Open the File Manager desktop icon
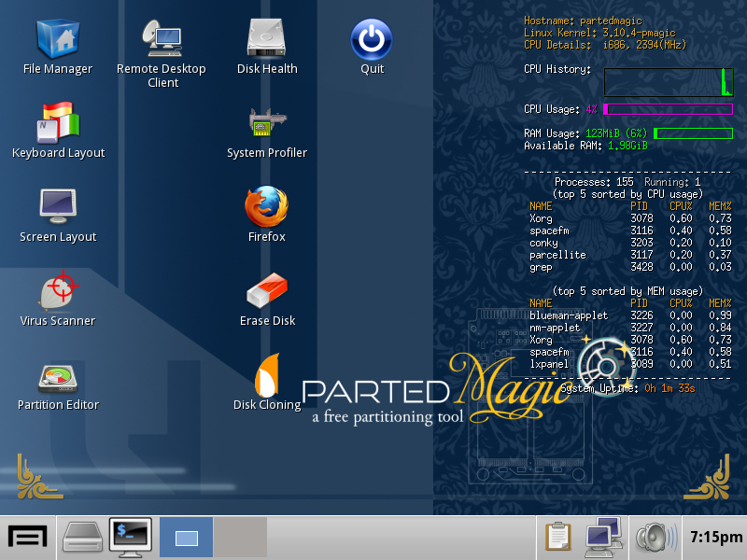Viewport: 747px width, 560px height. pos(57,39)
